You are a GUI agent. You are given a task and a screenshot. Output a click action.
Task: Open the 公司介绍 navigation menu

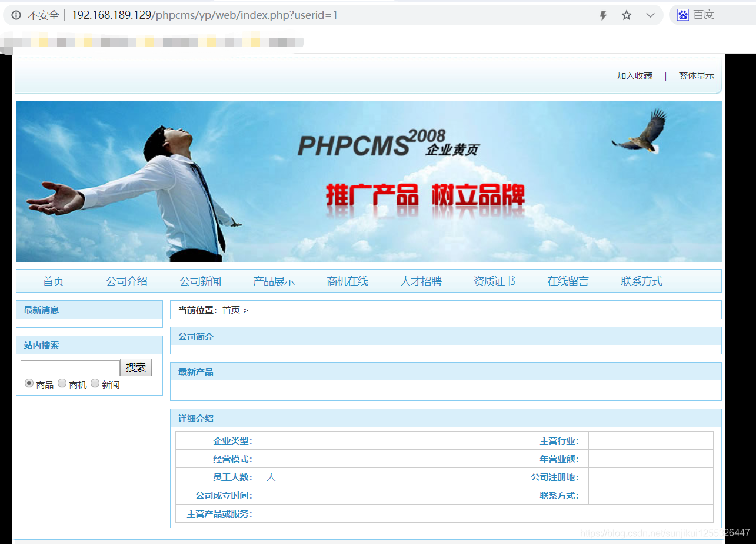coord(126,281)
